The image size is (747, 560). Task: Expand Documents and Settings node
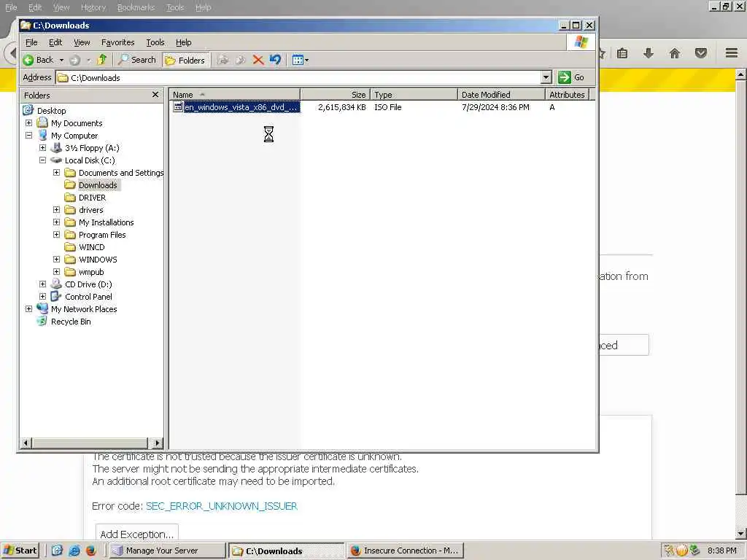tap(56, 172)
